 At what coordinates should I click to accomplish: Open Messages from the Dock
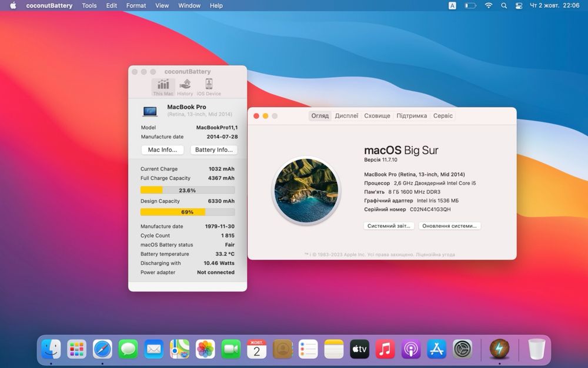128,349
